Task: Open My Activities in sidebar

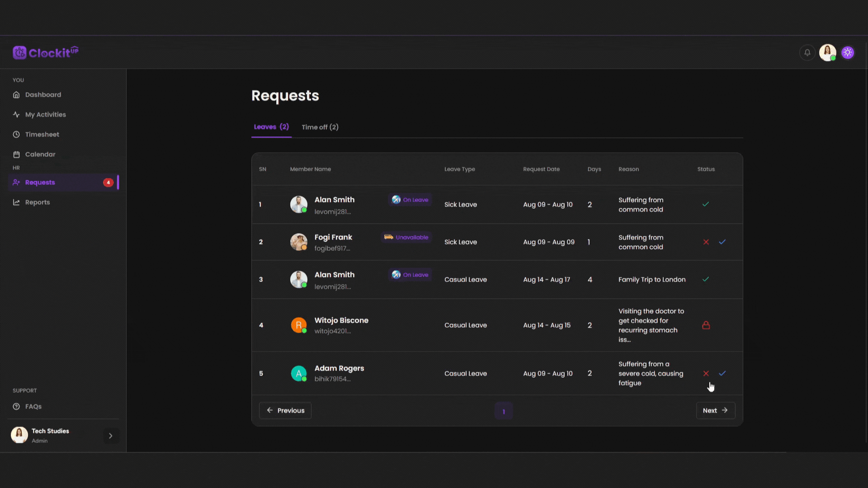Action: [63, 114]
